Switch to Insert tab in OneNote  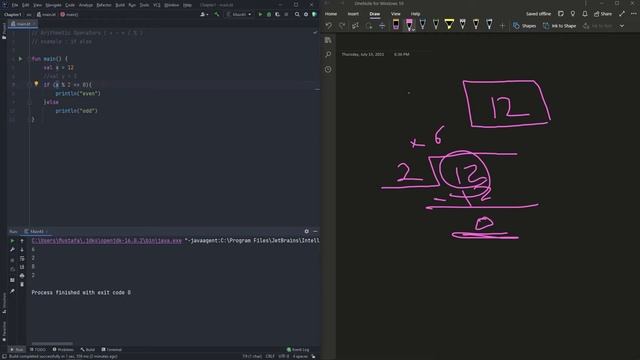pyautogui.click(x=353, y=14)
